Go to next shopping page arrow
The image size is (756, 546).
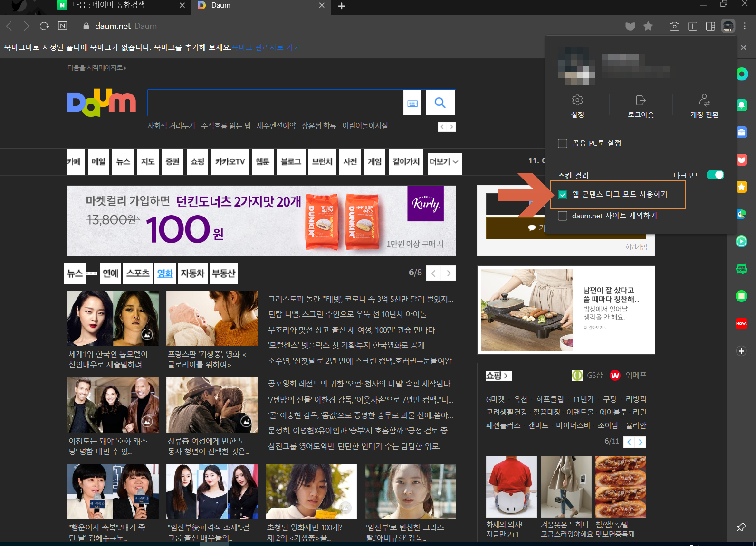tap(641, 442)
